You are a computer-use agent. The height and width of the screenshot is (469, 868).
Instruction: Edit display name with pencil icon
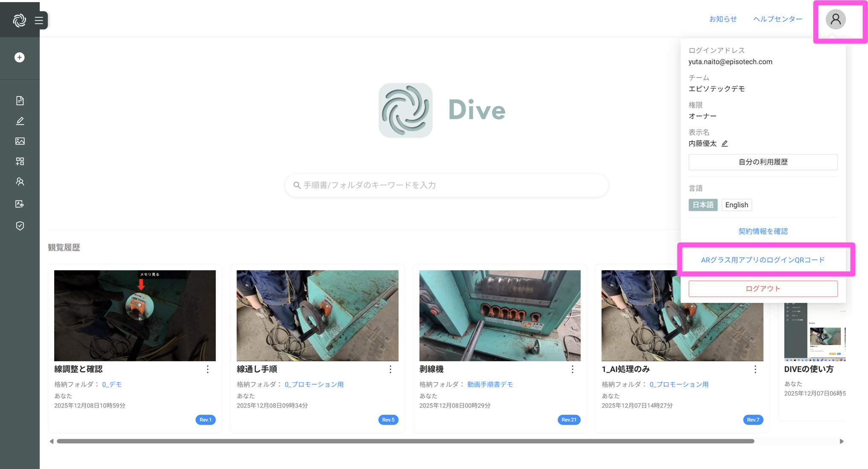click(x=724, y=144)
